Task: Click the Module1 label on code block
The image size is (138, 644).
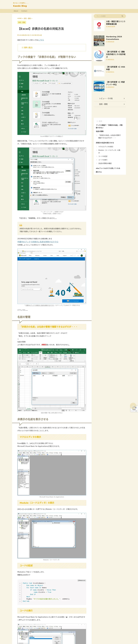Action: pyautogui.click(x=82, y=580)
